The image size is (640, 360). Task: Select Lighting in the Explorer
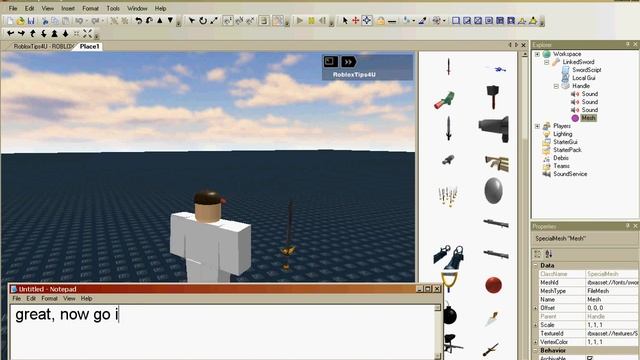562,134
